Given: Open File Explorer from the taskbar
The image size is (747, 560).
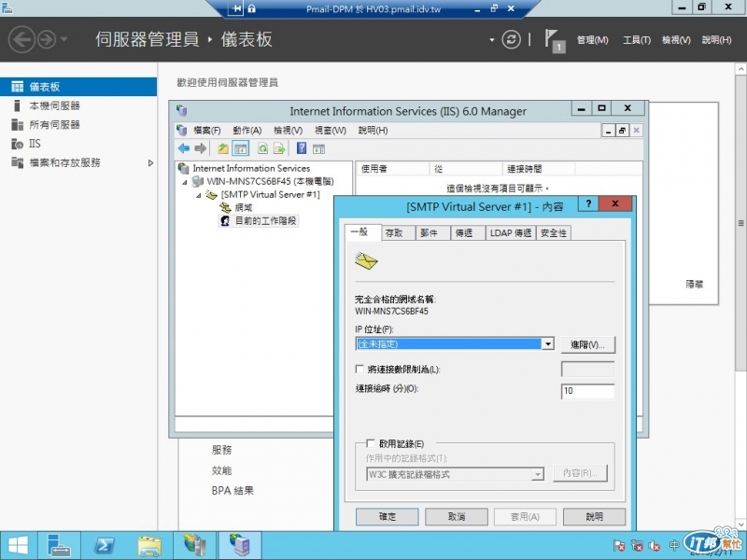Looking at the screenshot, I should pyautogui.click(x=149, y=546).
